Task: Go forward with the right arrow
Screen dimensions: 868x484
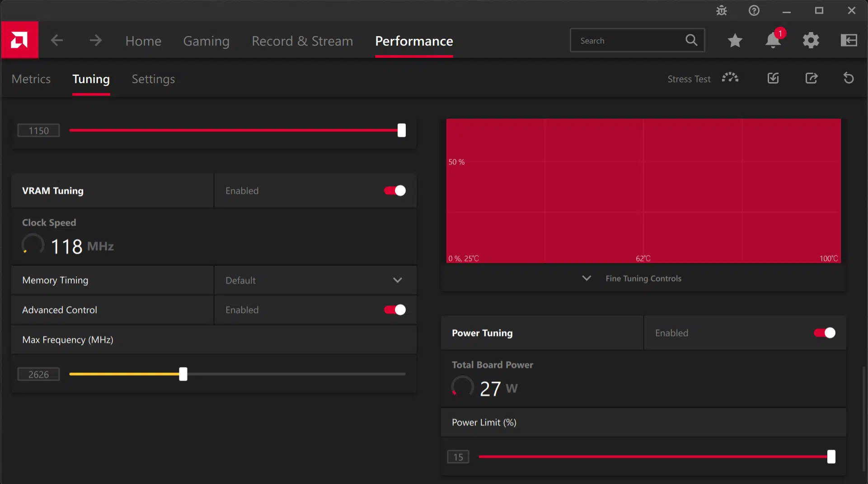Action: [x=95, y=40]
